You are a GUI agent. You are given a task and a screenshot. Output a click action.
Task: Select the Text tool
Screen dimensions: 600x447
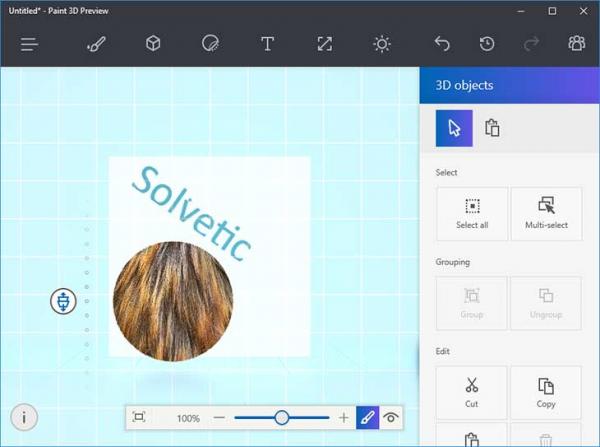coord(267,44)
